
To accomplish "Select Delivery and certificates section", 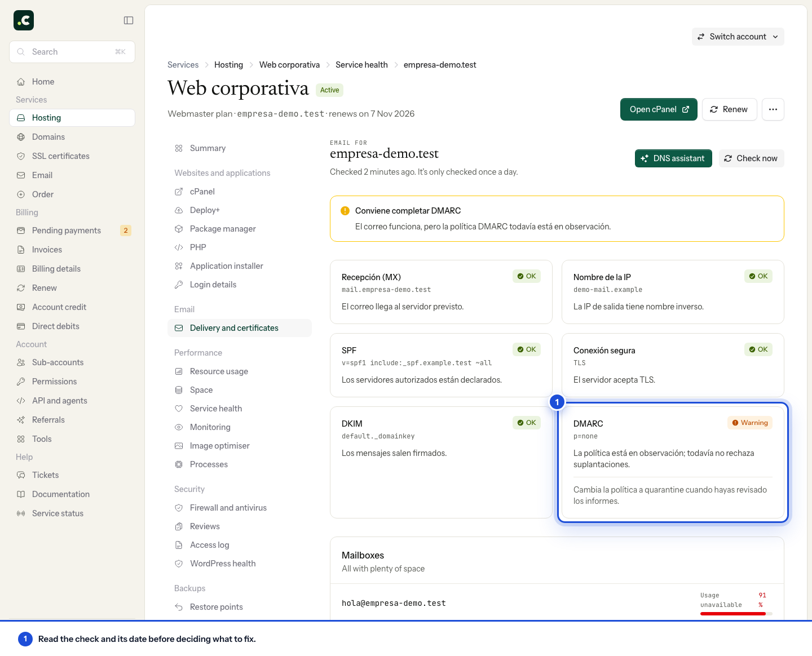I will point(240,328).
